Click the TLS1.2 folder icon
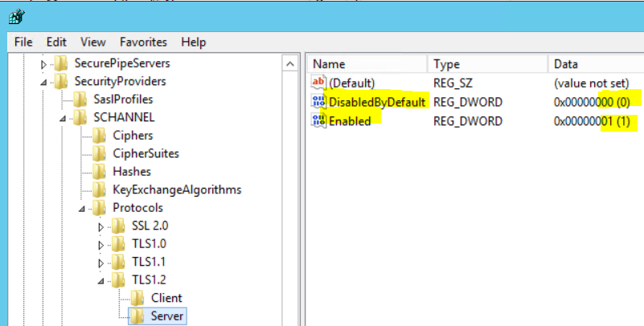The height and width of the screenshot is (326, 644). click(118, 279)
